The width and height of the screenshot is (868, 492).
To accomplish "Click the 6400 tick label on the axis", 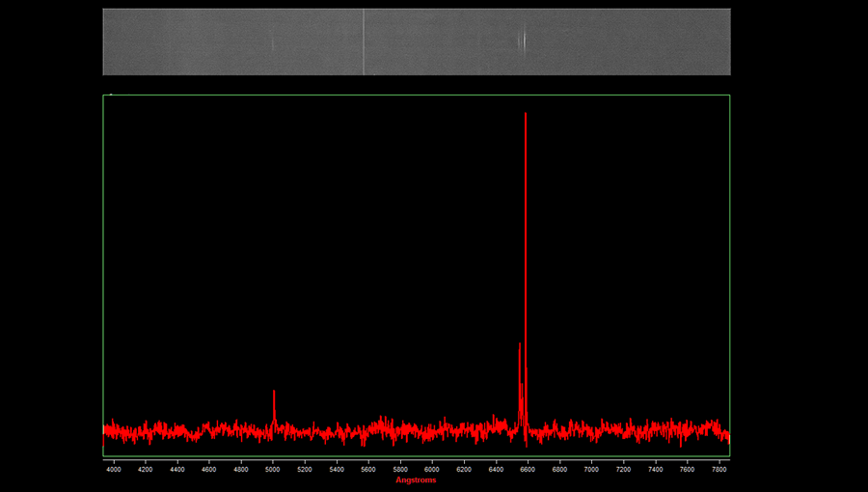I will tap(496, 469).
